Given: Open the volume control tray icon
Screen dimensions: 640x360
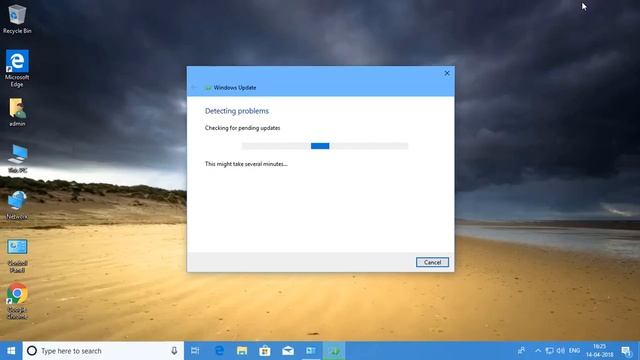Looking at the screenshot, I should [x=561, y=351].
